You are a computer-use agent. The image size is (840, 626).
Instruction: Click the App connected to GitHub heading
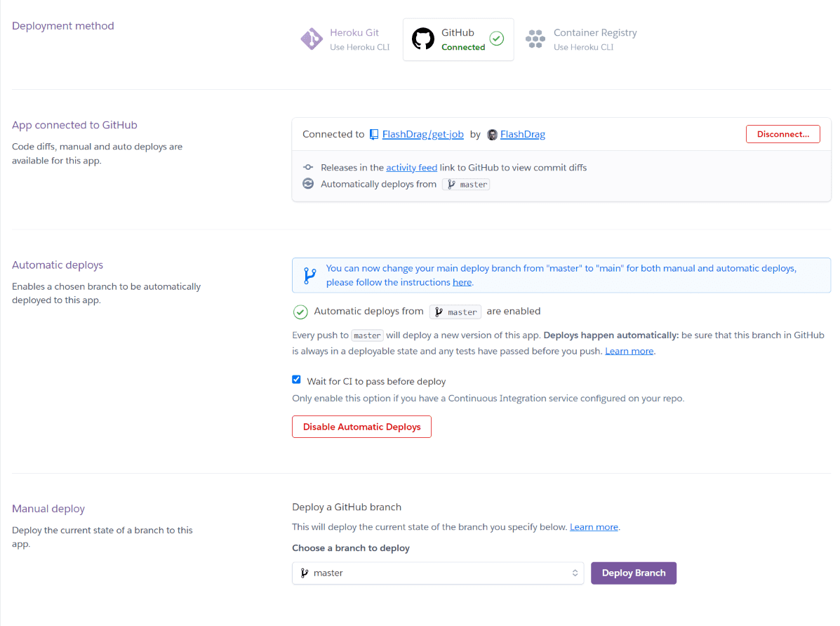(74, 125)
